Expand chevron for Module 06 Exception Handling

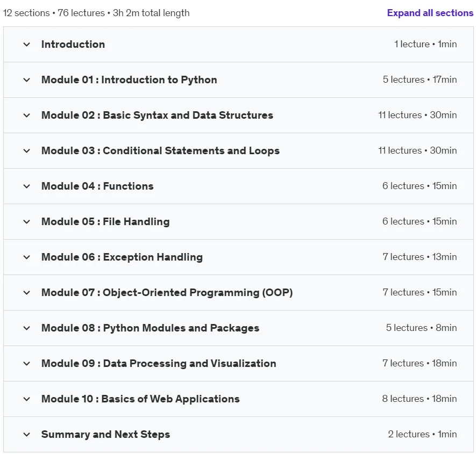coord(27,257)
